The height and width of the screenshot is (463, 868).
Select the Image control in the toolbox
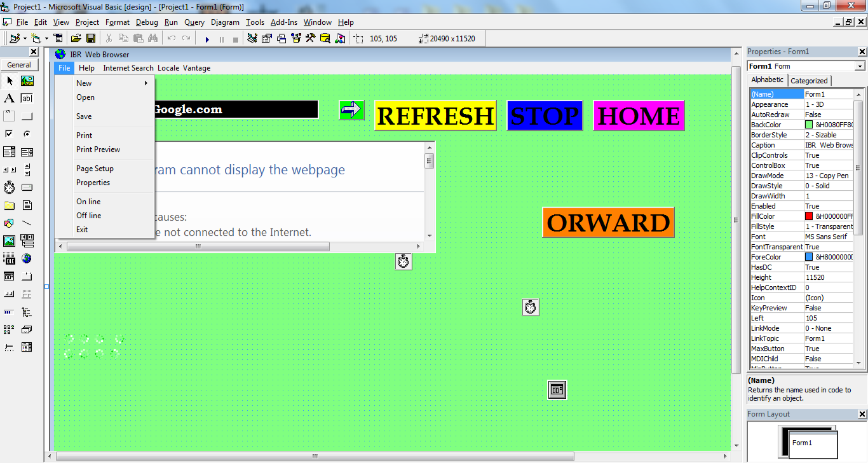pos(9,241)
